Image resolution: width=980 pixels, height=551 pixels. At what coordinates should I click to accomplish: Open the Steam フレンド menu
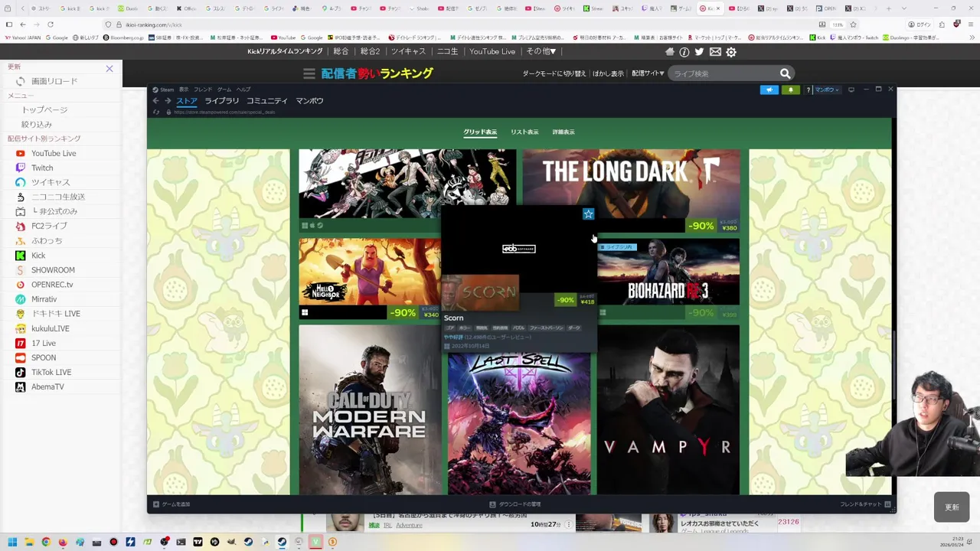click(x=203, y=90)
